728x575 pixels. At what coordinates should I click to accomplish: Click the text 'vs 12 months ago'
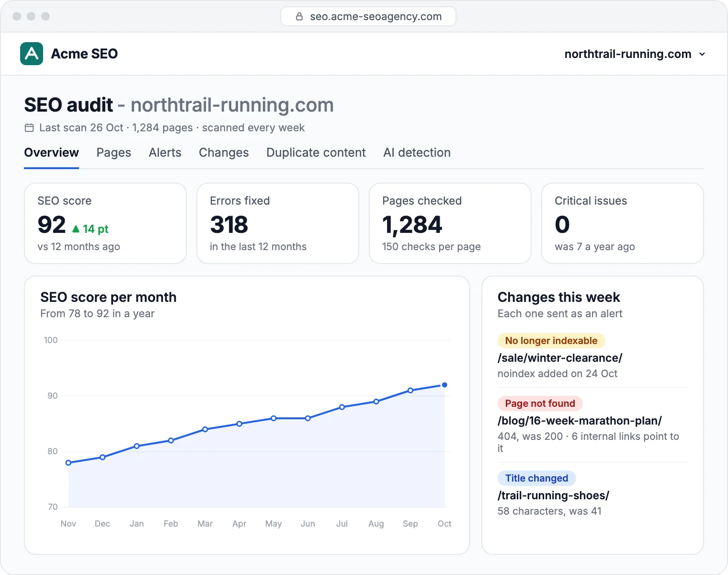(79, 247)
